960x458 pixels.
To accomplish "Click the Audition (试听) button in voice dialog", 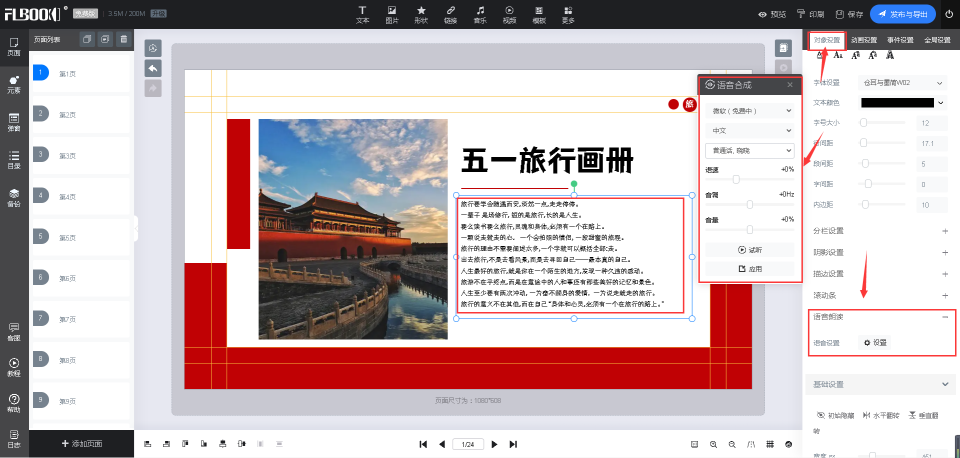I will 749,250.
